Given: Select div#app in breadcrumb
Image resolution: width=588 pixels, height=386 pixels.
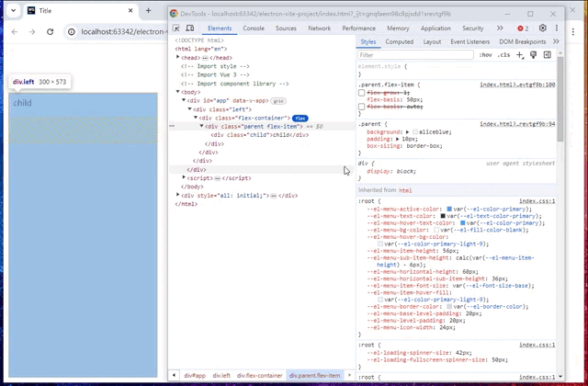Looking at the screenshot, I should 195,376.
